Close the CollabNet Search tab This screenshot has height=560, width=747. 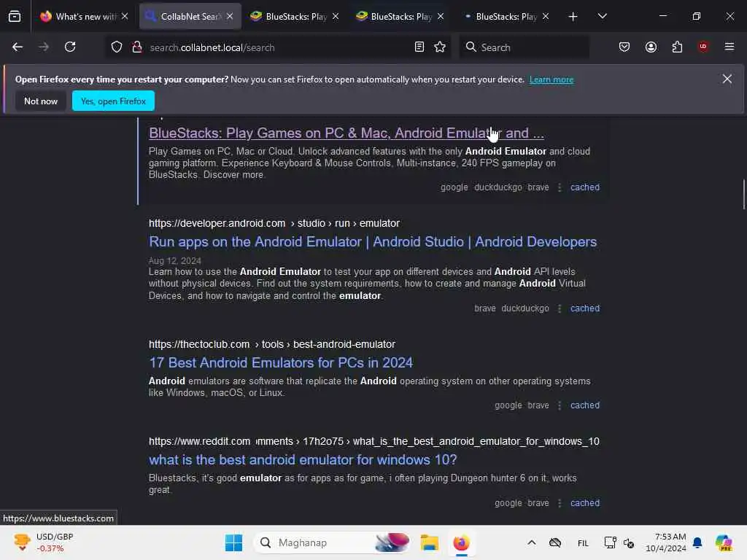click(230, 16)
